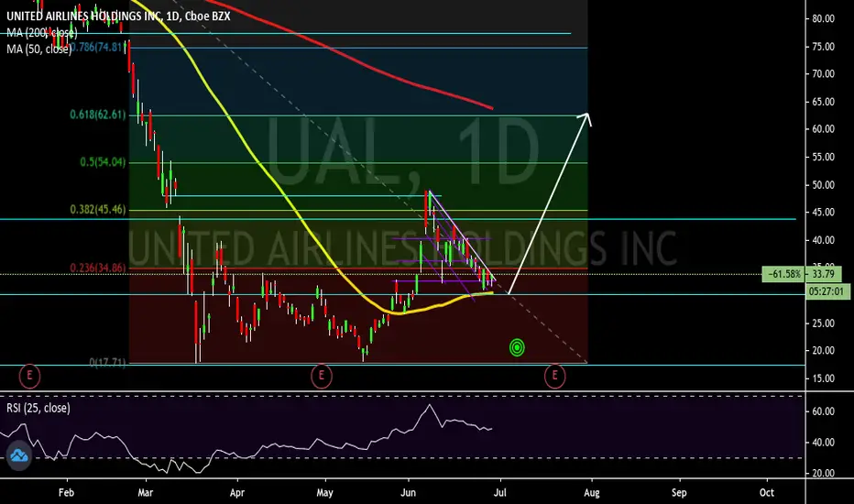Click the countdown timer 05:27:01
This screenshot has width=854, height=504.
click(x=827, y=291)
